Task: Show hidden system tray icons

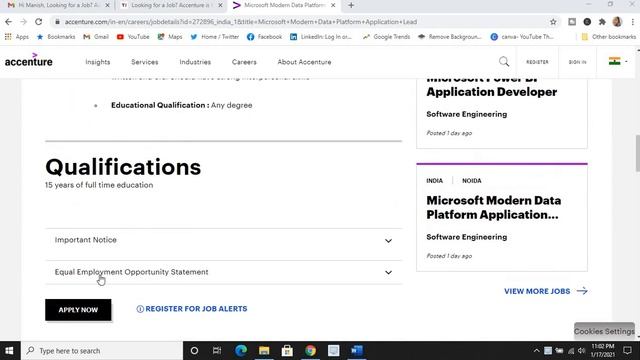Action: pyautogui.click(x=536, y=351)
